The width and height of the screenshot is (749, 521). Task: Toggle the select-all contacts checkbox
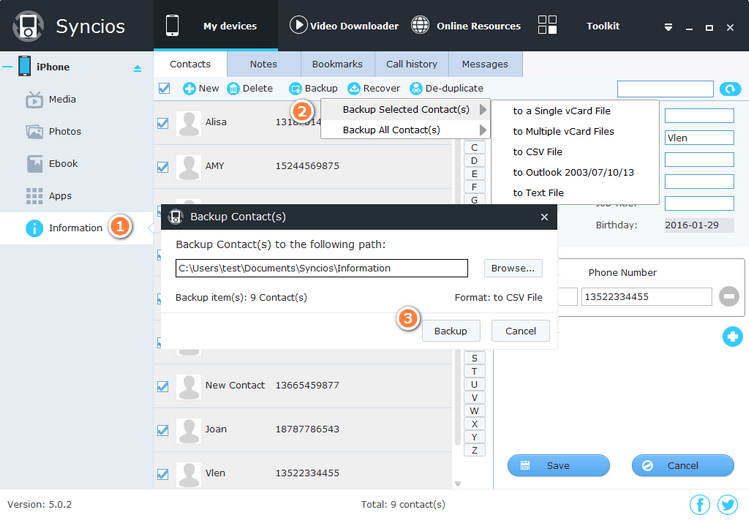(164, 88)
